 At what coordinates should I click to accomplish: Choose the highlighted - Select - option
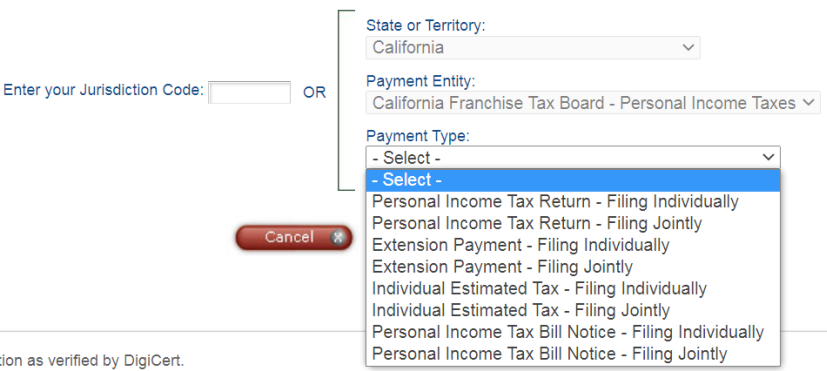(x=573, y=180)
